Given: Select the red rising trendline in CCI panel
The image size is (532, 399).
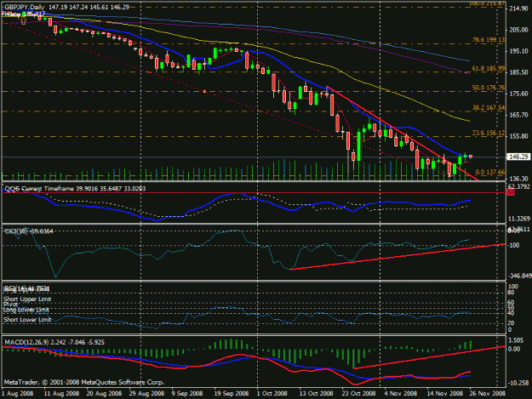Looking at the screenshot, I should tap(398, 257).
